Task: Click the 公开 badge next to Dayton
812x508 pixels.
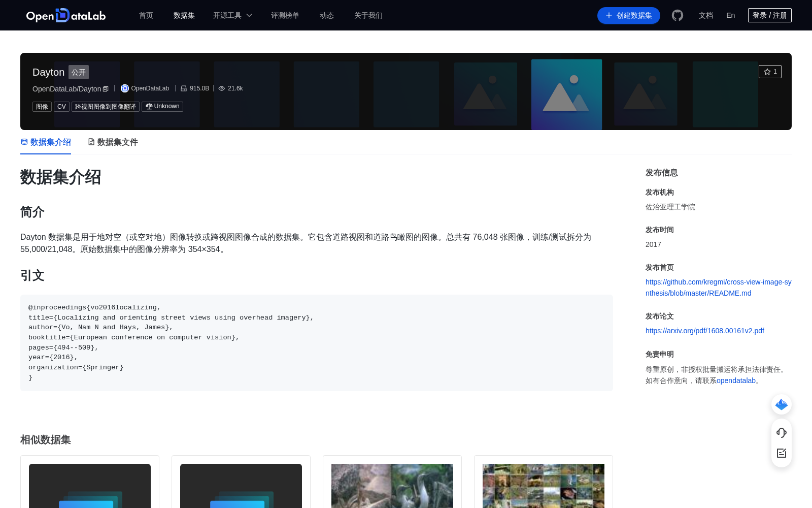Action: (x=79, y=72)
